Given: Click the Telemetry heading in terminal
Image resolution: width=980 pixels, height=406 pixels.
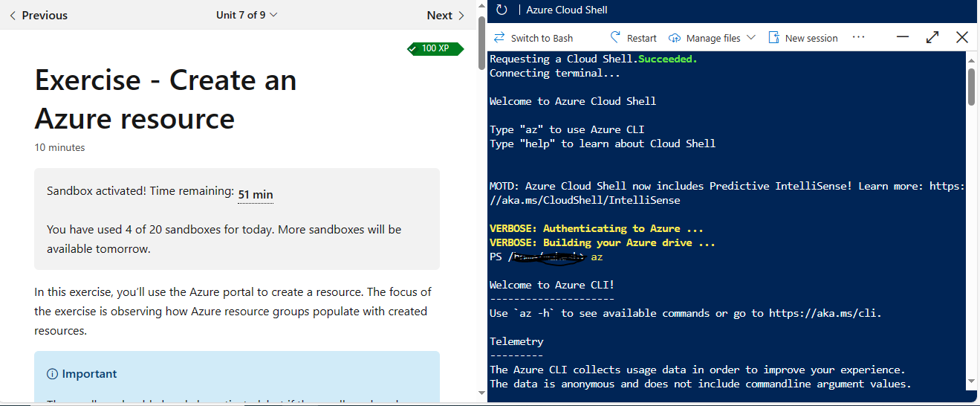Looking at the screenshot, I should [x=516, y=341].
